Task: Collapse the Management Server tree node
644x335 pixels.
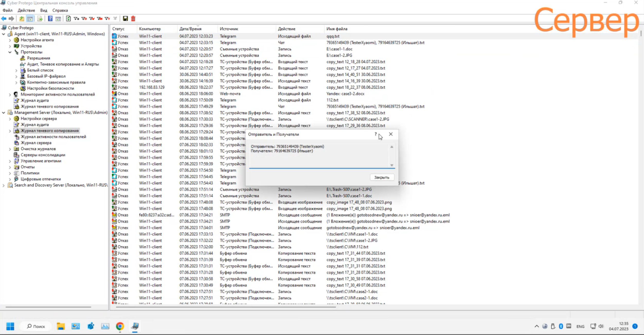Action: (x=4, y=113)
